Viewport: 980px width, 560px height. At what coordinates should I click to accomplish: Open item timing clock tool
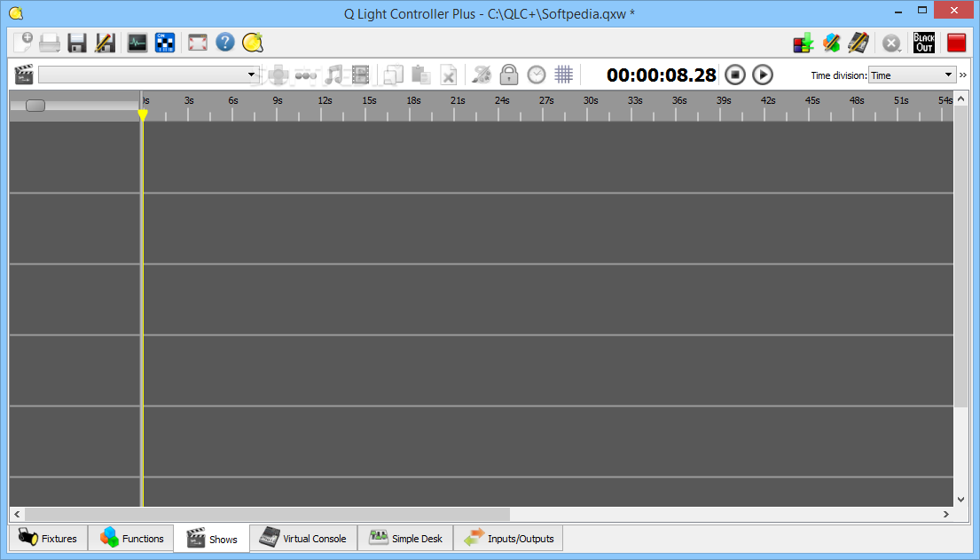(537, 75)
